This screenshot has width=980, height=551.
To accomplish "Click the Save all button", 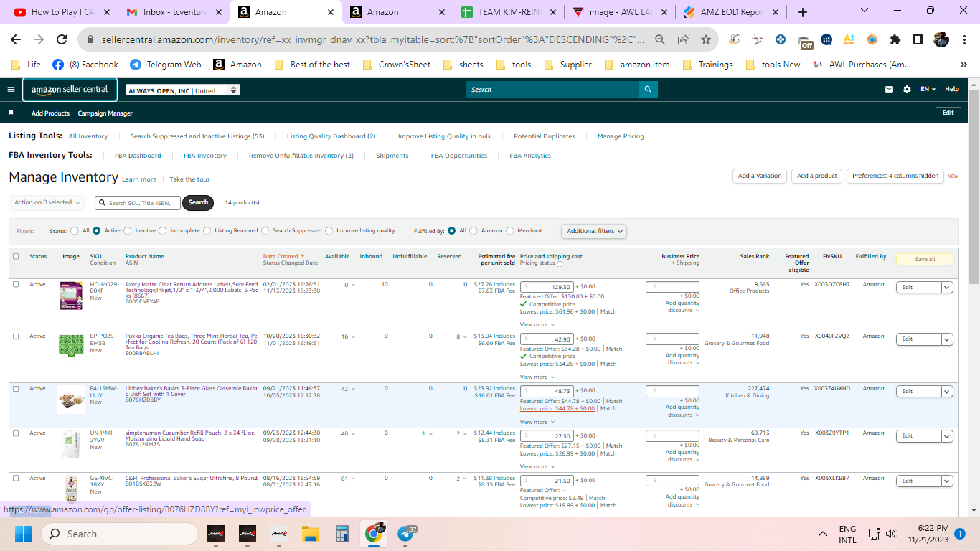I will pos(925,259).
